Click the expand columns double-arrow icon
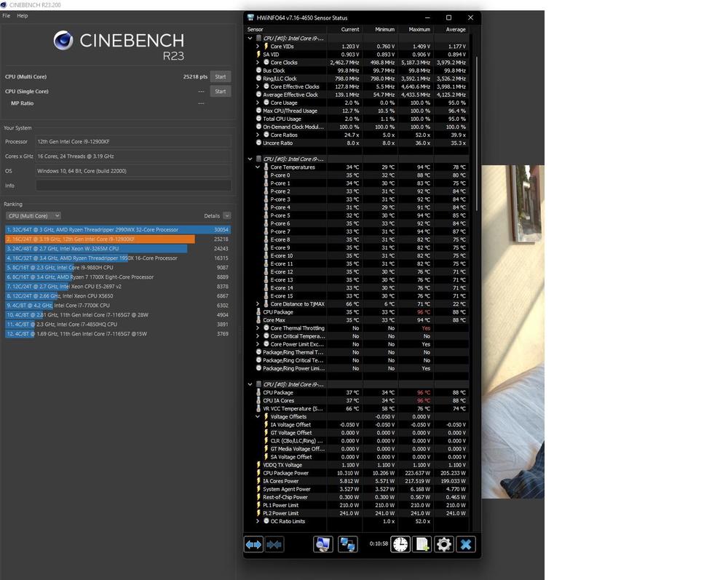The image size is (728, 580). (x=253, y=544)
